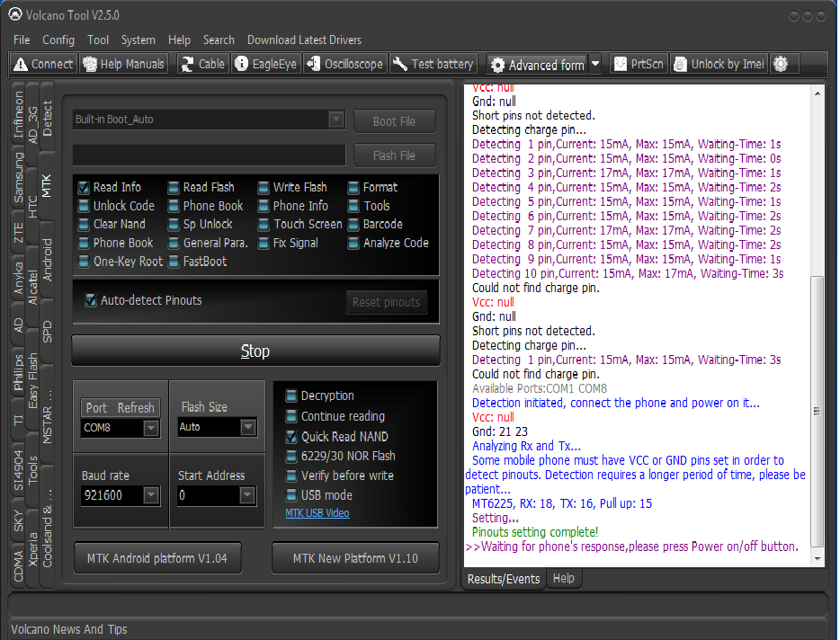Toggle the Read Flash checkbox
This screenshot has width=840, height=640.
[x=174, y=188]
